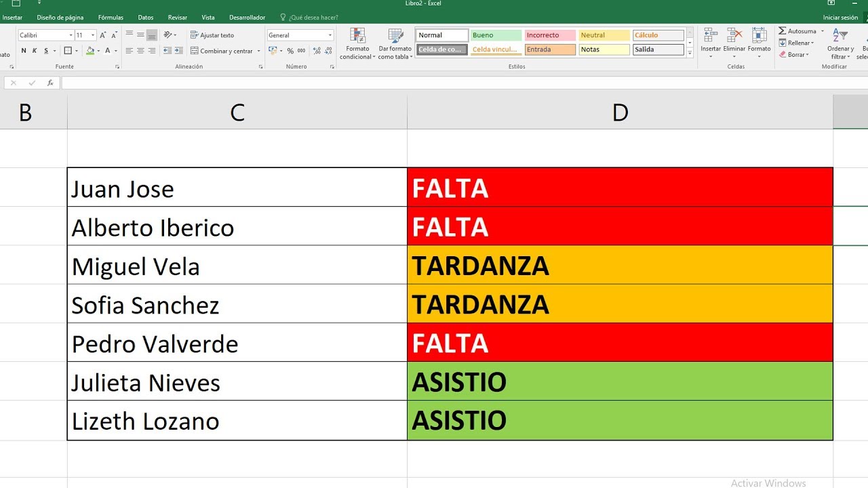Click the Insertar cells icon
The height and width of the screenshot is (488, 868).
(x=711, y=35)
